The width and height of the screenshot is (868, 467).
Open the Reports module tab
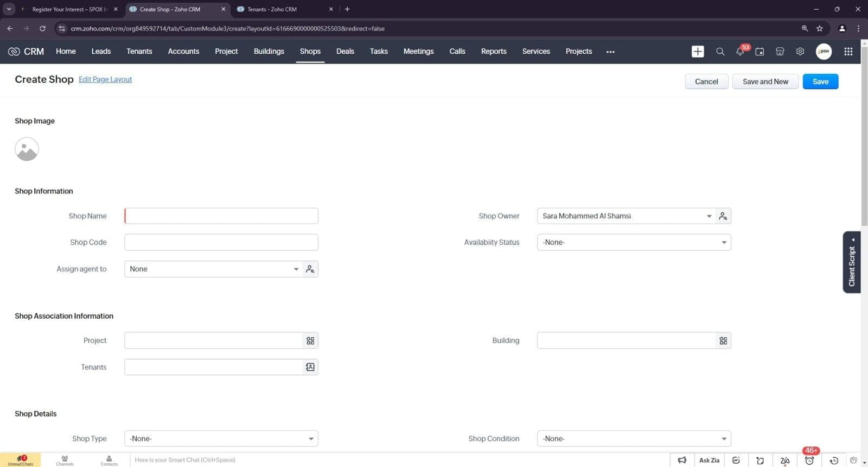click(x=494, y=51)
